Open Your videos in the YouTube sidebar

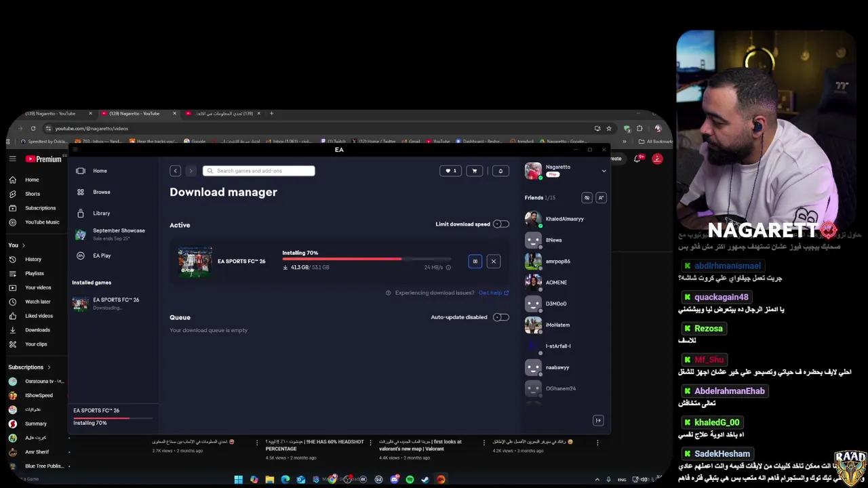click(x=38, y=287)
